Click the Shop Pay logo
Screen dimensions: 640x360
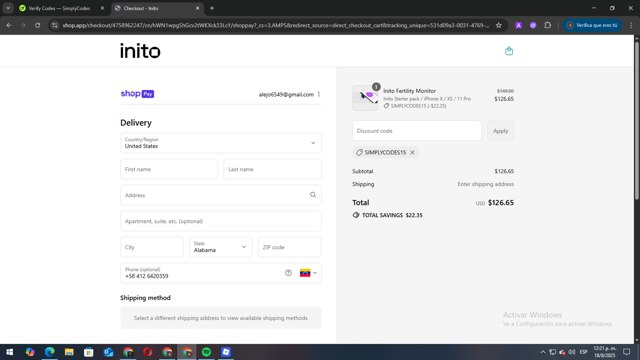pos(137,94)
